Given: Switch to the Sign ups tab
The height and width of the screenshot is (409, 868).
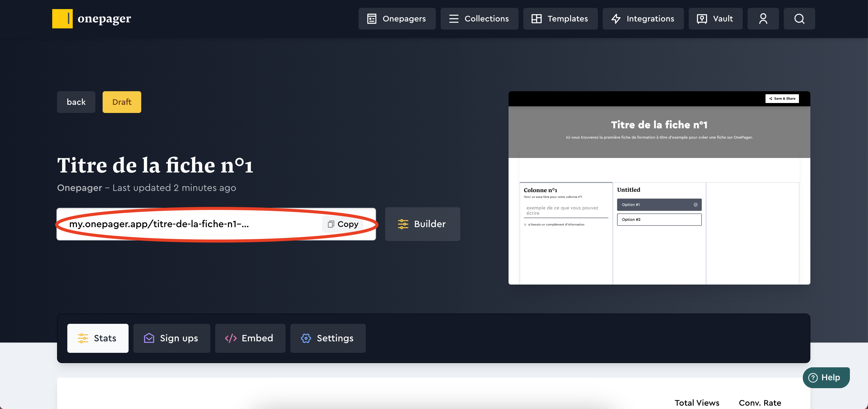Looking at the screenshot, I should pyautogui.click(x=171, y=338).
